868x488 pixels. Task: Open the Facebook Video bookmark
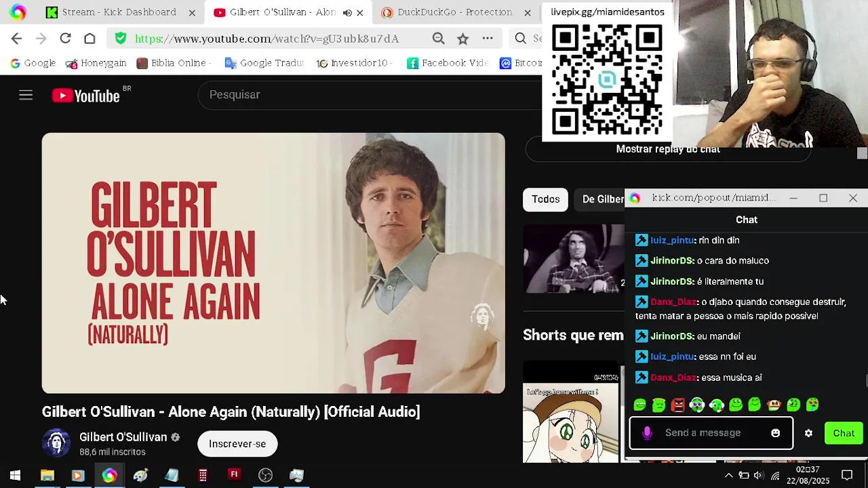(x=448, y=63)
